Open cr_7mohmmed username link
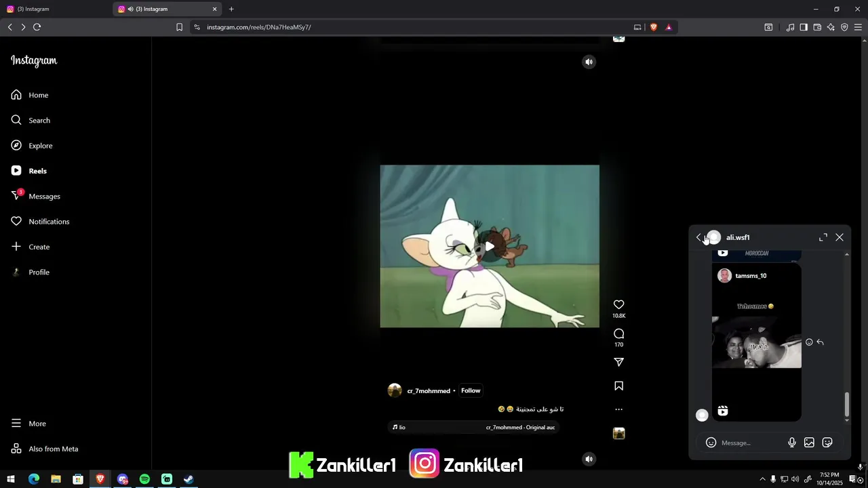868x488 pixels. click(x=429, y=391)
